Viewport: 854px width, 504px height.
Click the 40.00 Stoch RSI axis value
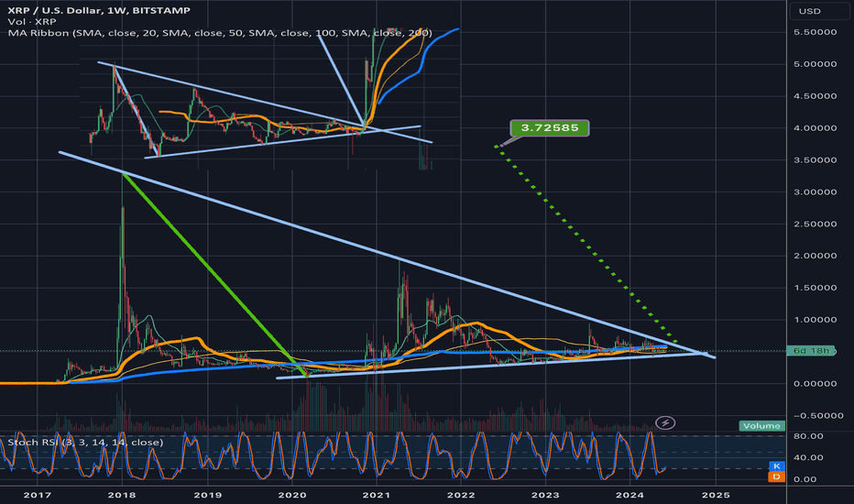[808, 457]
